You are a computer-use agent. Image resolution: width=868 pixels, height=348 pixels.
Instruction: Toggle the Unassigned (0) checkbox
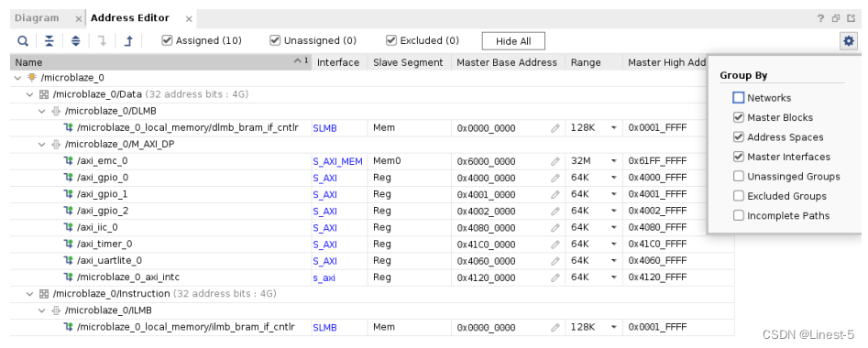pyautogui.click(x=275, y=40)
